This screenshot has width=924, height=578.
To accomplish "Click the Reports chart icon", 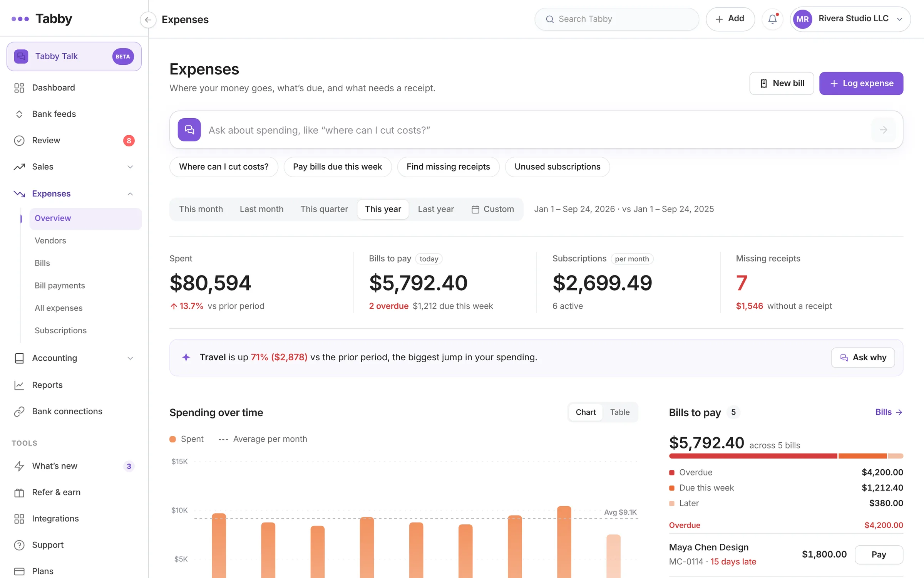I will coord(19,385).
